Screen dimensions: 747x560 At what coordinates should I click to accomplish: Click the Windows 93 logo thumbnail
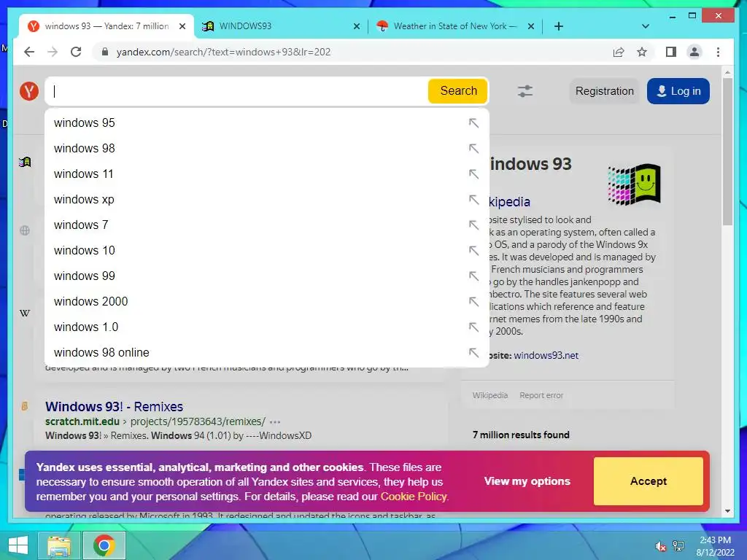point(634,184)
